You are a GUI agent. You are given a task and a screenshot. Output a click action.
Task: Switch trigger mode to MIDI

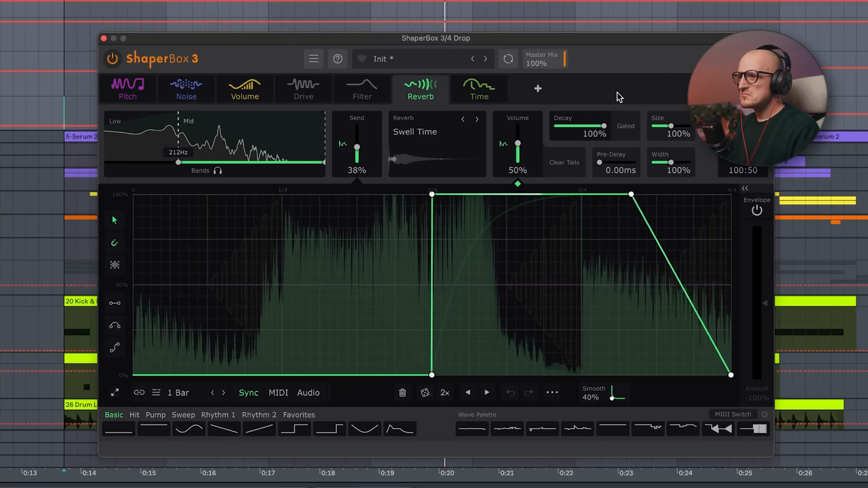(x=278, y=393)
